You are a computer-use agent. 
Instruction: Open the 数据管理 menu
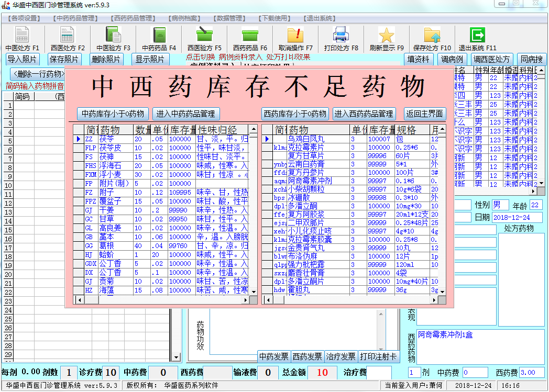point(229,18)
